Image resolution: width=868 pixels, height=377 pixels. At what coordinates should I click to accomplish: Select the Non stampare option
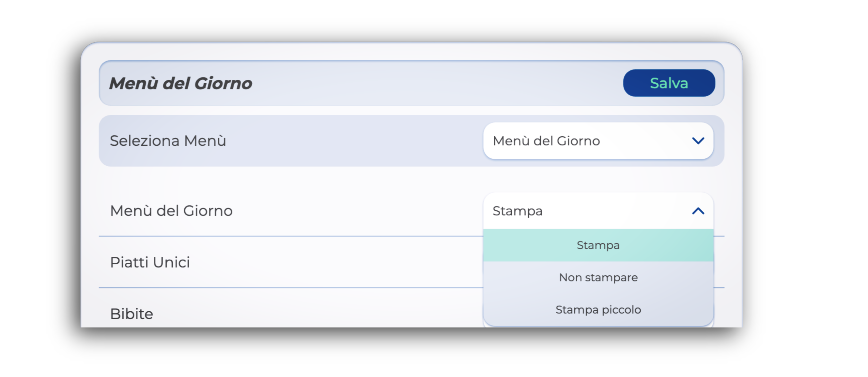click(598, 278)
